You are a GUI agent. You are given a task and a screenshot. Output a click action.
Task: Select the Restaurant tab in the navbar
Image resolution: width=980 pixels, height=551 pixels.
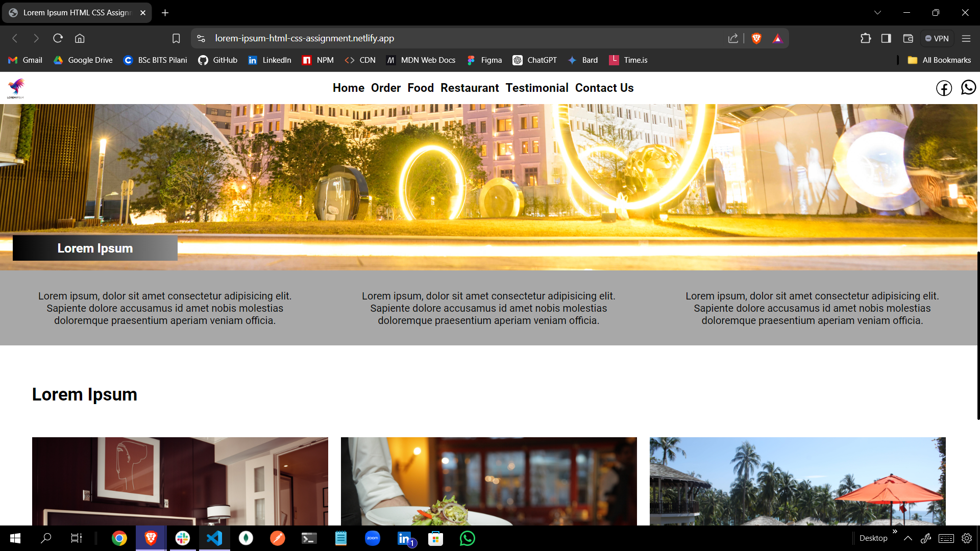(x=470, y=87)
